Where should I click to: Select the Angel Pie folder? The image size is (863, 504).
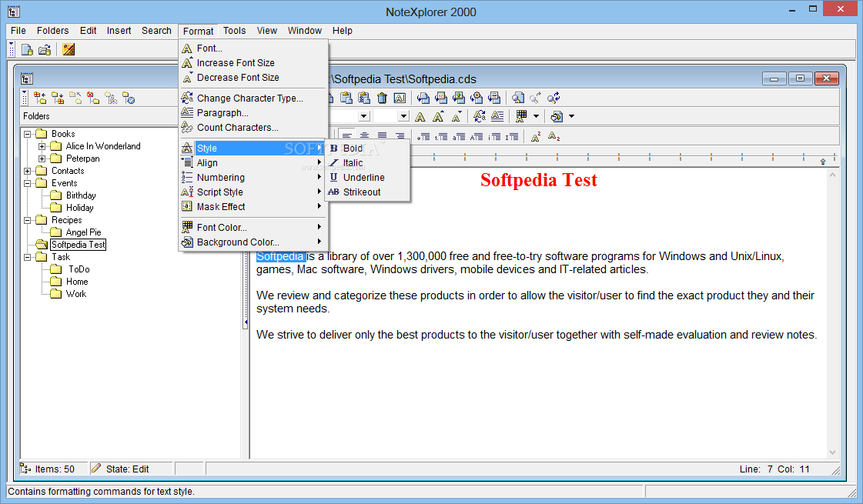click(x=83, y=232)
